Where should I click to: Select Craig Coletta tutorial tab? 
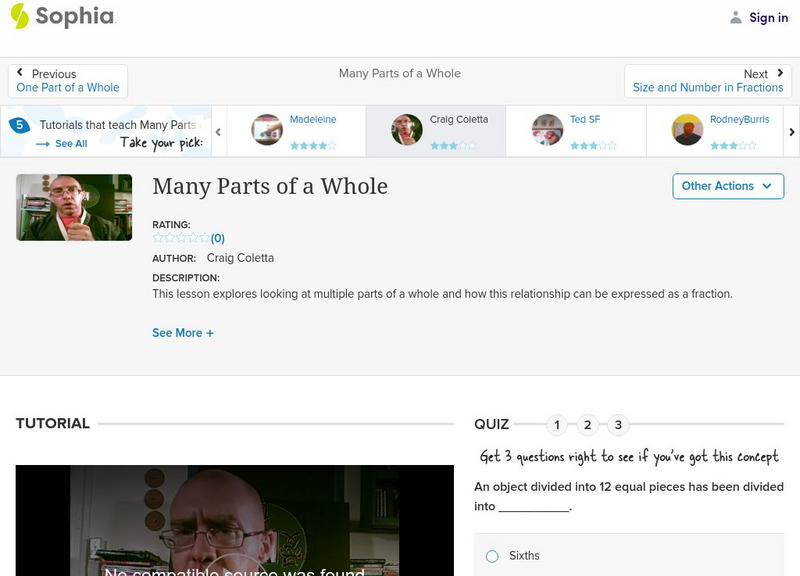point(436,131)
